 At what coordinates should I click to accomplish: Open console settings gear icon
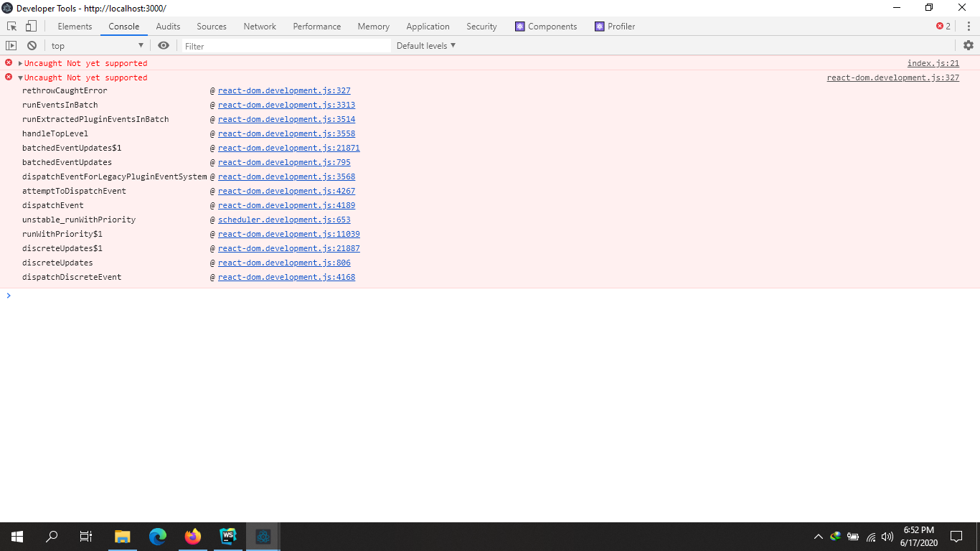click(x=969, y=45)
